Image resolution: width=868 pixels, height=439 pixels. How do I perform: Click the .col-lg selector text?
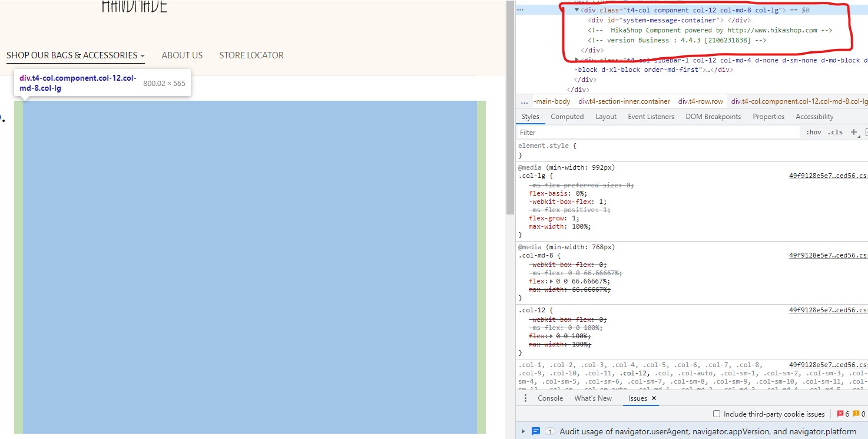532,176
